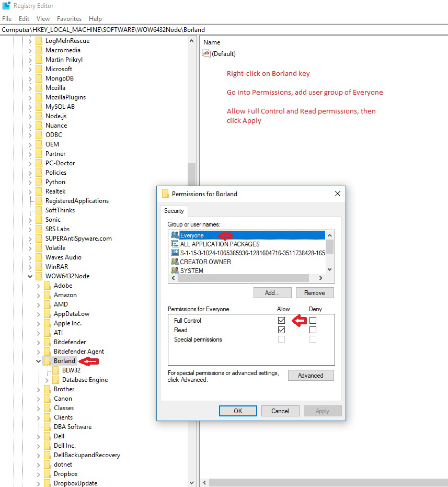
Task: Open the Help menu
Action: [x=95, y=19]
